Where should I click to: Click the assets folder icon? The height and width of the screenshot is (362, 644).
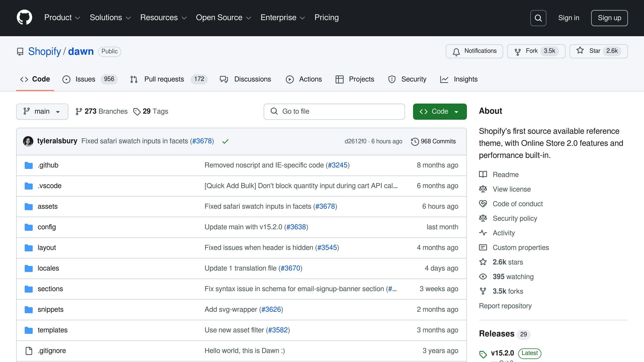point(29,206)
